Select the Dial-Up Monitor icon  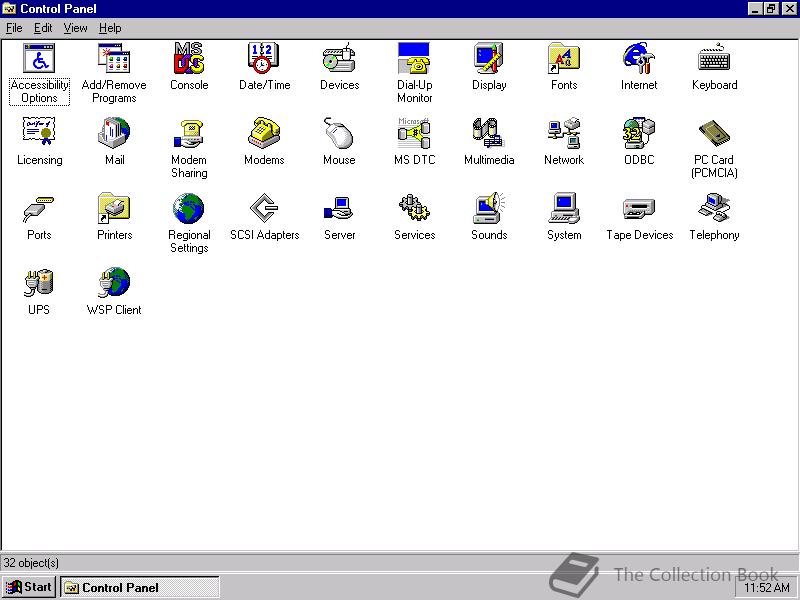[414, 58]
